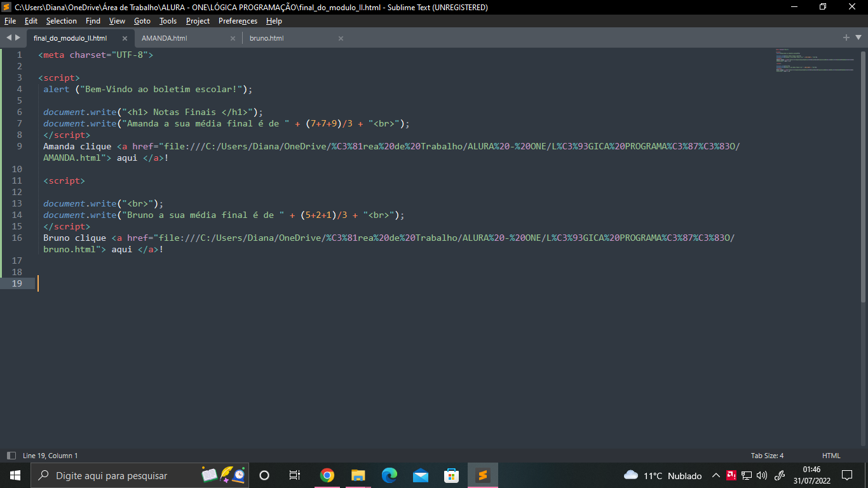
Task: Click line number 16 in the gutter
Action: tap(17, 238)
